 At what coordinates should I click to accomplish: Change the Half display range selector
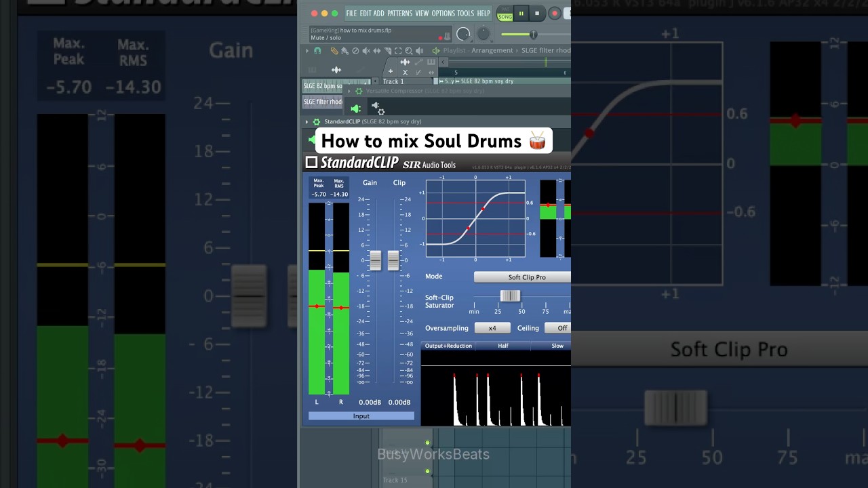[x=503, y=346]
